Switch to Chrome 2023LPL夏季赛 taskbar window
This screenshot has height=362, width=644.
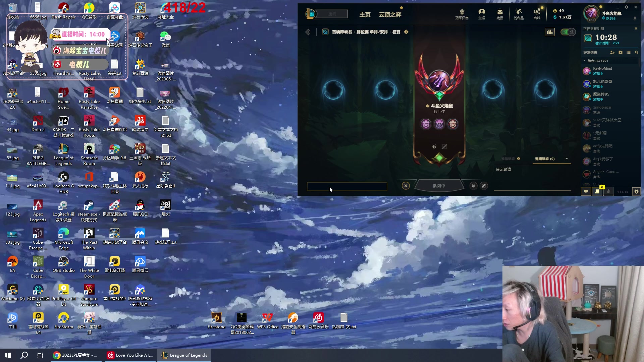point(76,355)
